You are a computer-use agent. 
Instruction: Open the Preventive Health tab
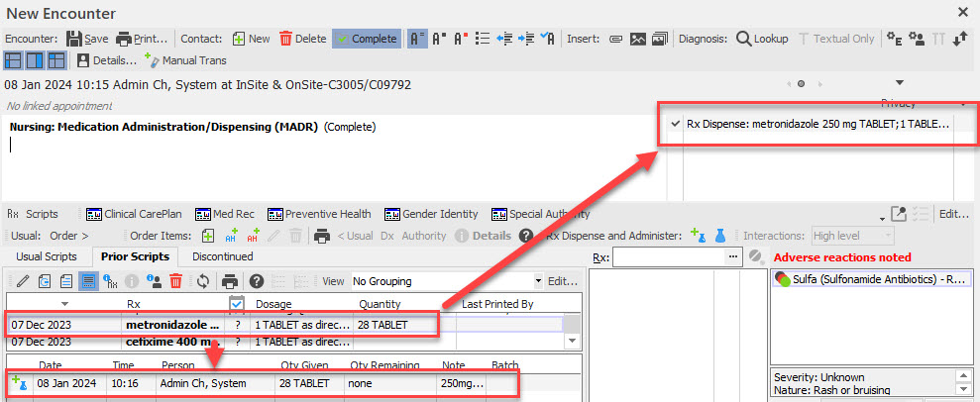(x=319, y=214)
